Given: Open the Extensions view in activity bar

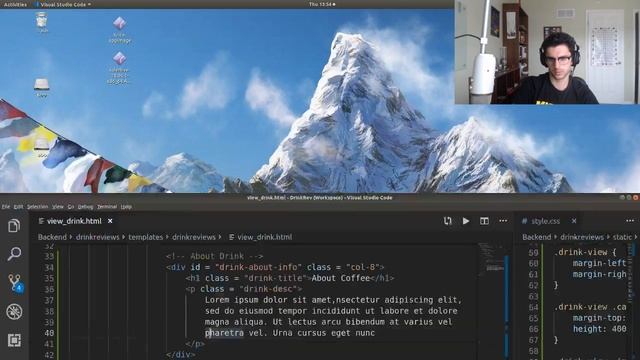Looking at the screenshot, I should pyautogui.click(x=14, y=340).
